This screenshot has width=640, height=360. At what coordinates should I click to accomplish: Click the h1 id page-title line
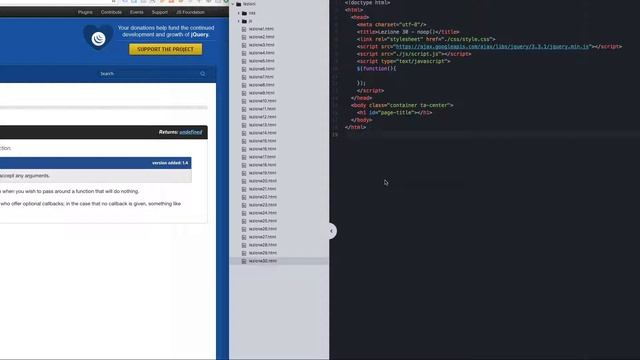pos(394,113)
